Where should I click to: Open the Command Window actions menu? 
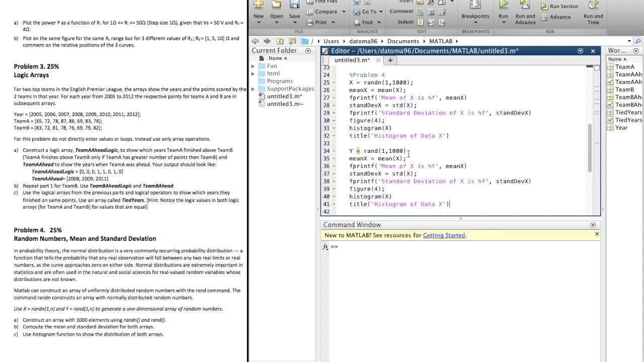593,225
